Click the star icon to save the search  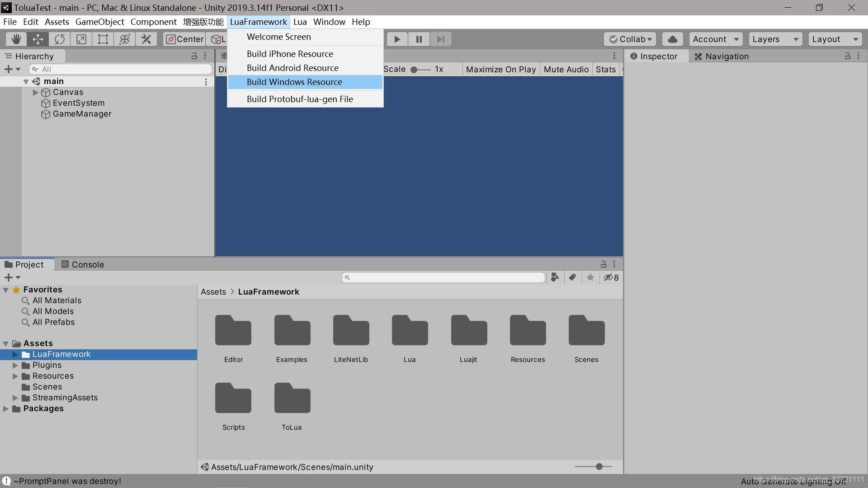click(x=590, y=277)
